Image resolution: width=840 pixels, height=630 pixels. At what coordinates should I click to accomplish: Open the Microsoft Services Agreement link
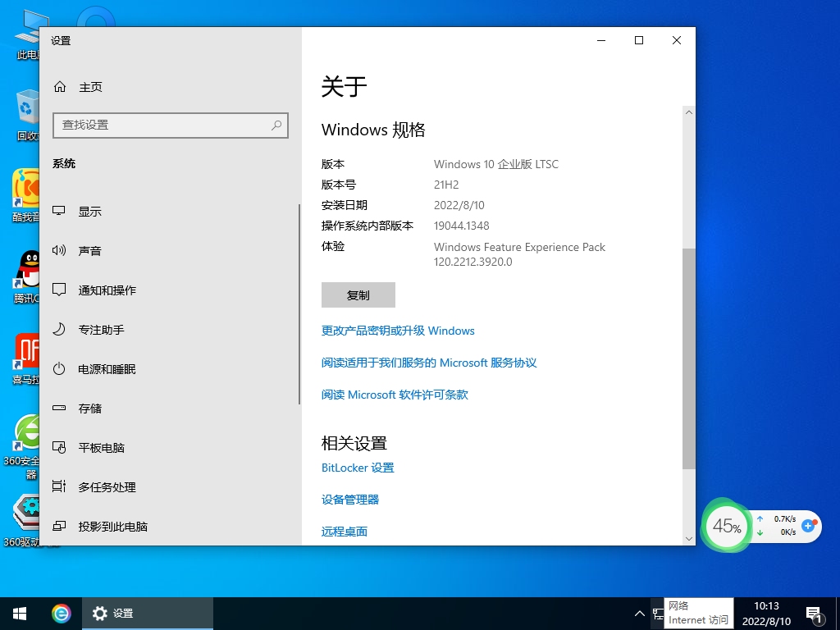click(x=429, y=363)
